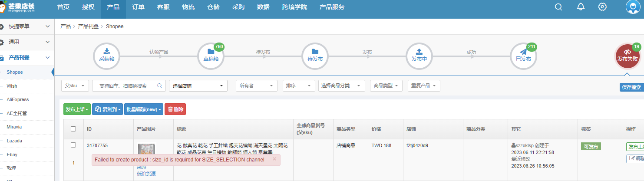Click the 保存搜索 button
The height and width of the screenshot is (181, 644).
(631, 87)
